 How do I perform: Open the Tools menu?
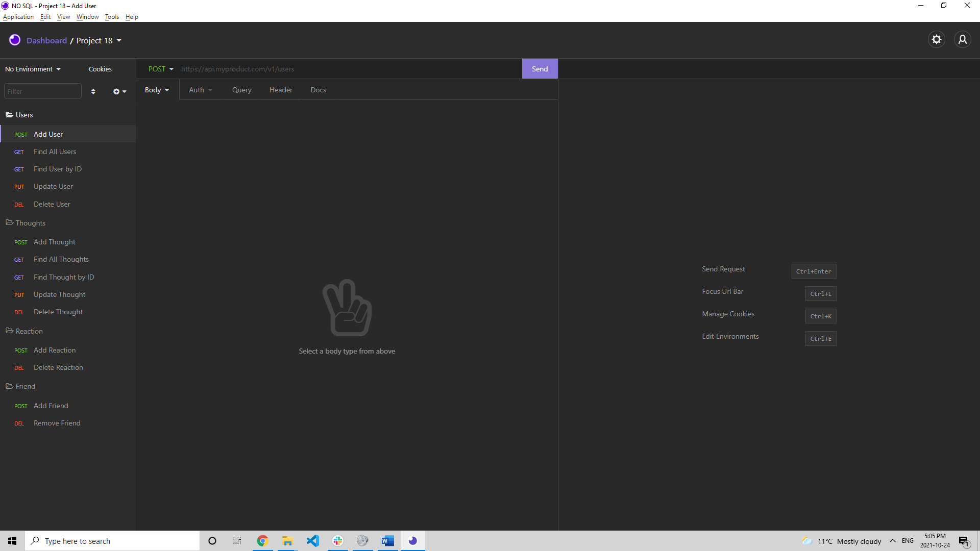pyautogui.click(x=112, y=17)
